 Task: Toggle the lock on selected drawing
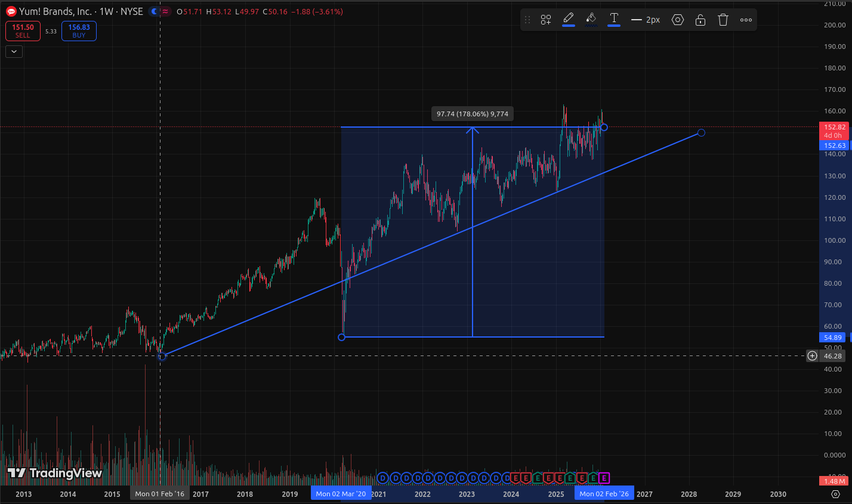700,20
